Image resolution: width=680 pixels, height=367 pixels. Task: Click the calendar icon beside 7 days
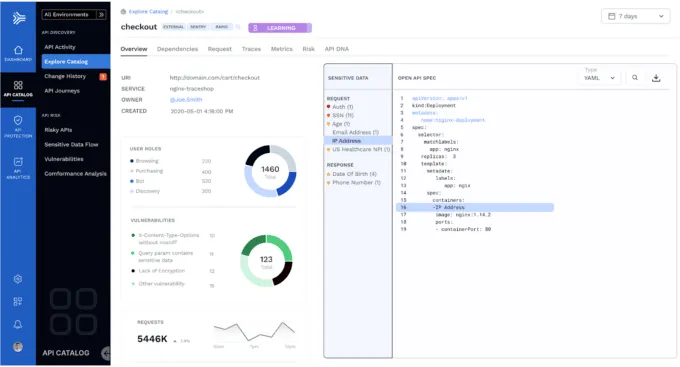pyautogui.click(x=611, y=16)
